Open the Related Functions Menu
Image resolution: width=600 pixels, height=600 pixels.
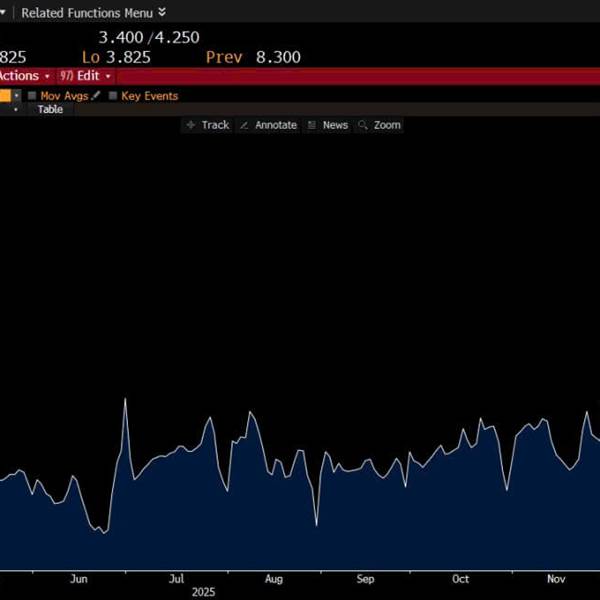click(87, 13)
